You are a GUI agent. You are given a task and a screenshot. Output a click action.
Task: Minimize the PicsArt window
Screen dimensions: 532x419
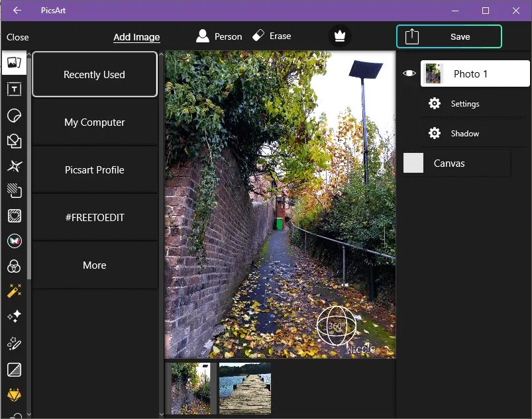coord(455,11)
